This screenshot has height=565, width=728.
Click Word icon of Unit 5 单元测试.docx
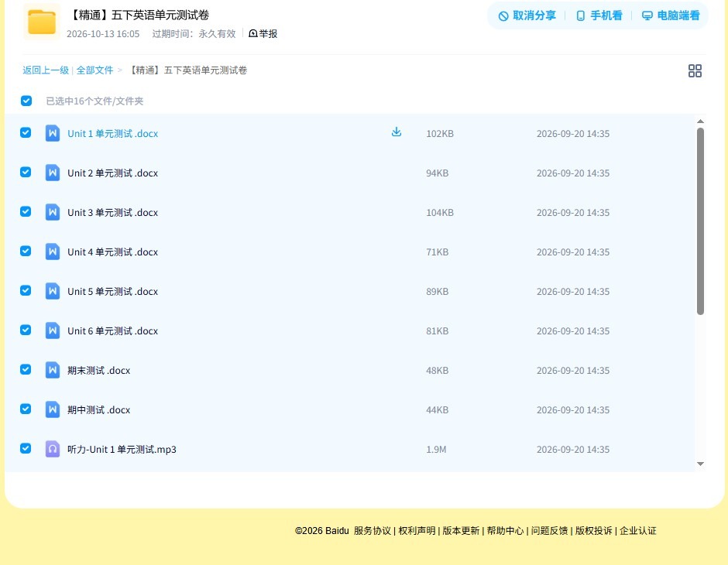click(x=53, y=291)
